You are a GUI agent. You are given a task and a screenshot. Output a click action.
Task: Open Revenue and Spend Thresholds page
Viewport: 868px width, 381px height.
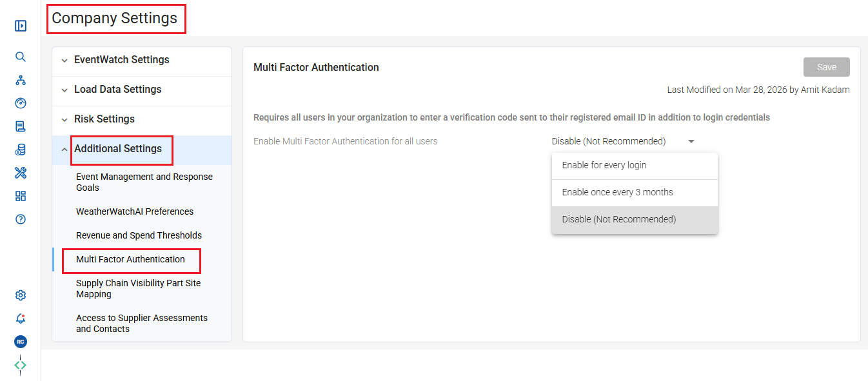click(139, 235)
